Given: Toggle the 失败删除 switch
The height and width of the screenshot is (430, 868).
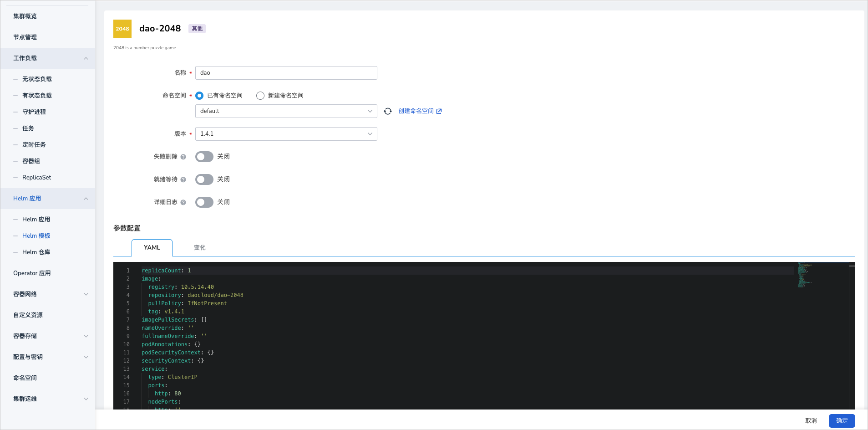Looking at the screenshot, I should point(204,157).
